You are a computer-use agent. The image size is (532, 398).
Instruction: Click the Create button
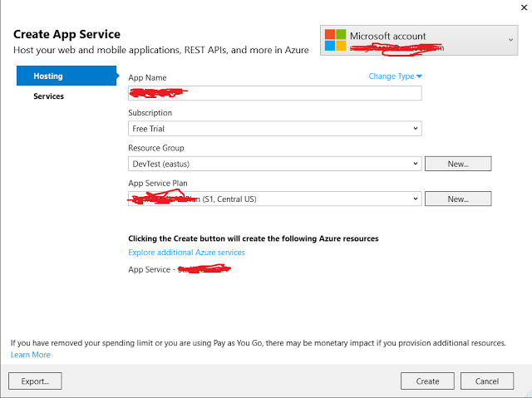pyautogui.click(x=427, y=381)
